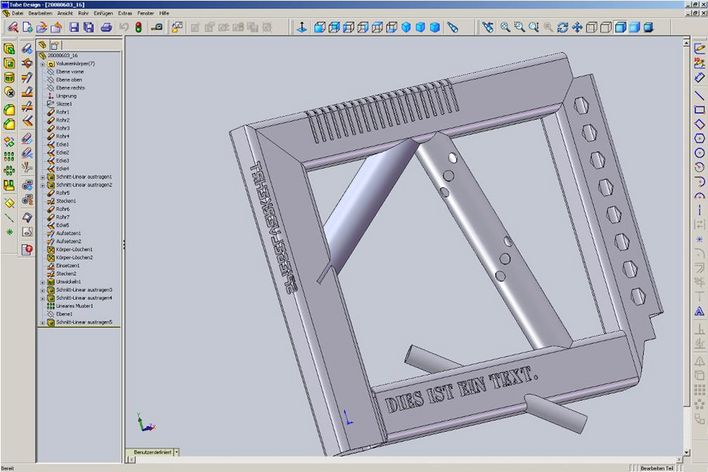The image size is (708, 472).
Task: Open the Datei menu
Action: pyautogui.click(x=18, y=13)
